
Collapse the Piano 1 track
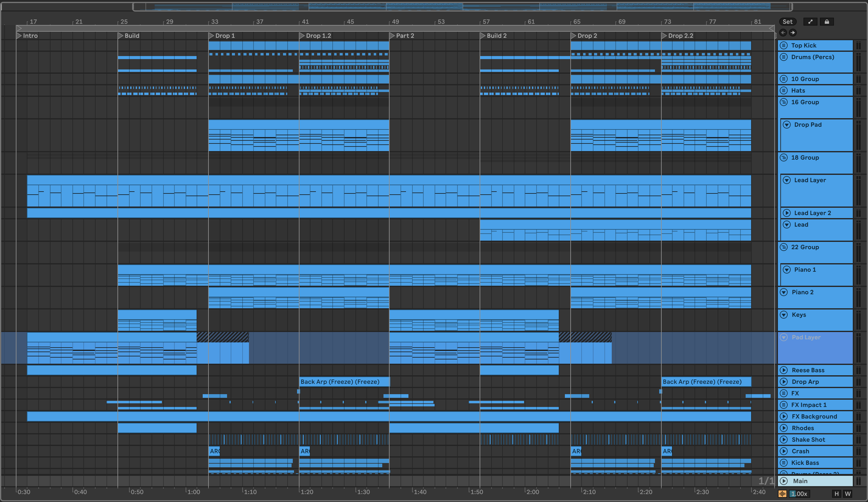pyautogui.click(x=787, y=270)
